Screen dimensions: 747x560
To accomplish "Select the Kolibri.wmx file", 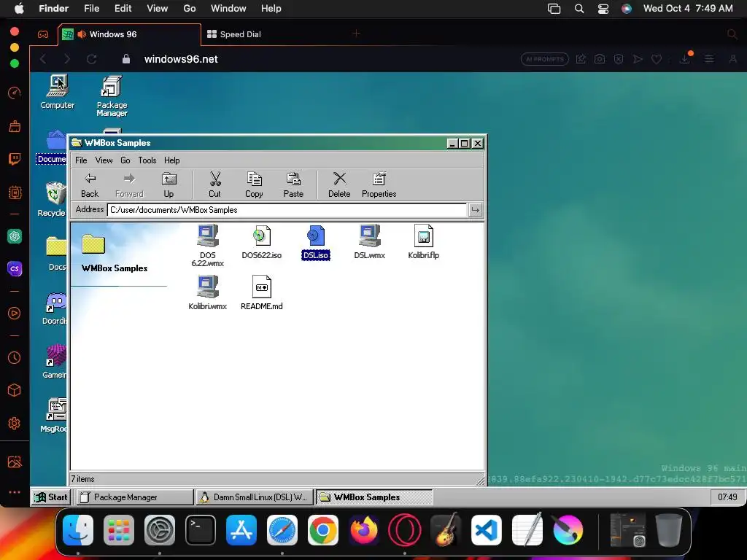I will click(208, 293).
